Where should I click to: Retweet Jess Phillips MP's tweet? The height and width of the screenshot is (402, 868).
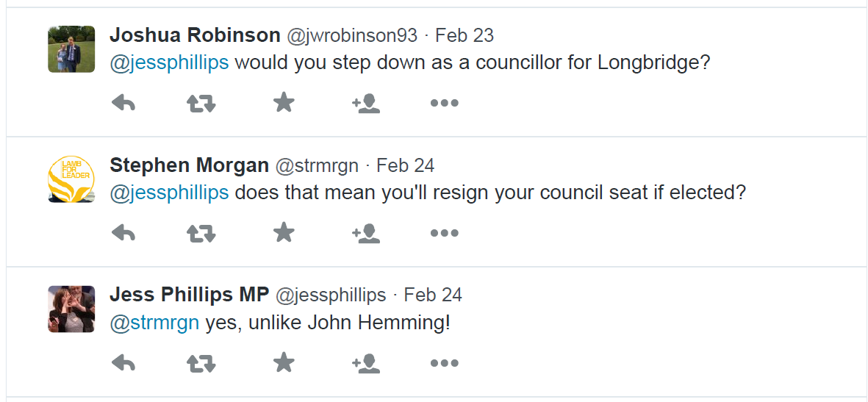click(x=201, y=363)
